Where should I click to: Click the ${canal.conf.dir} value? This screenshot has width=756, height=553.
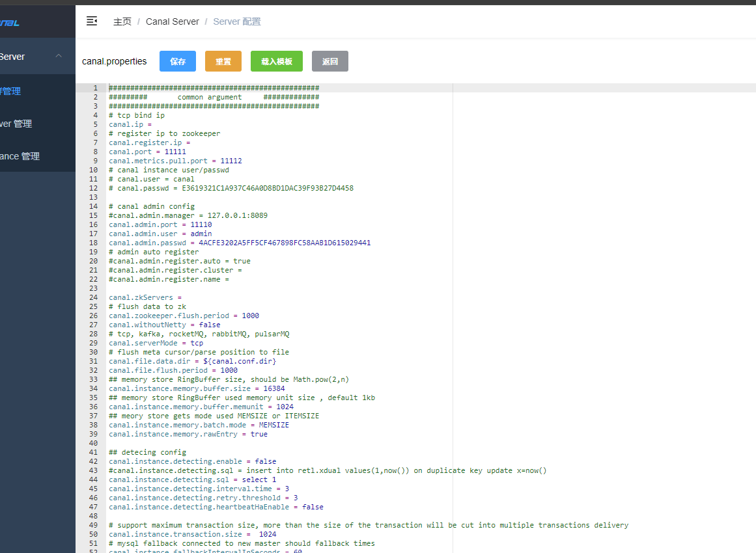(x=240, y=361)
